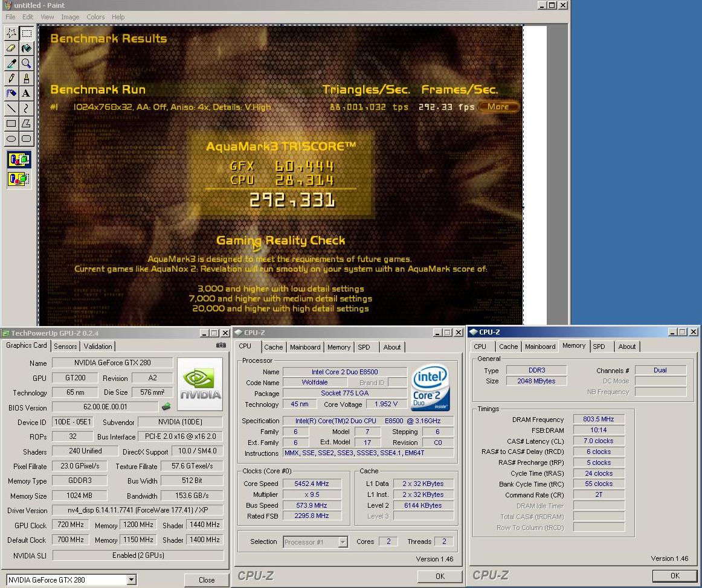Image resolution: width=702 pixels, height=588 pixels.
Task: Open the View menu in Paint
Action: (x=47, y=17)
